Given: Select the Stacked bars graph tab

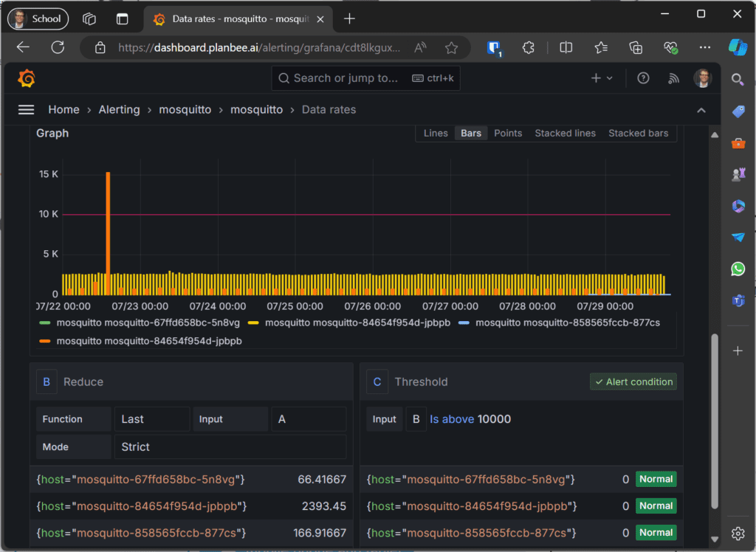Looking at the screenshot, I should pos(638,133).
